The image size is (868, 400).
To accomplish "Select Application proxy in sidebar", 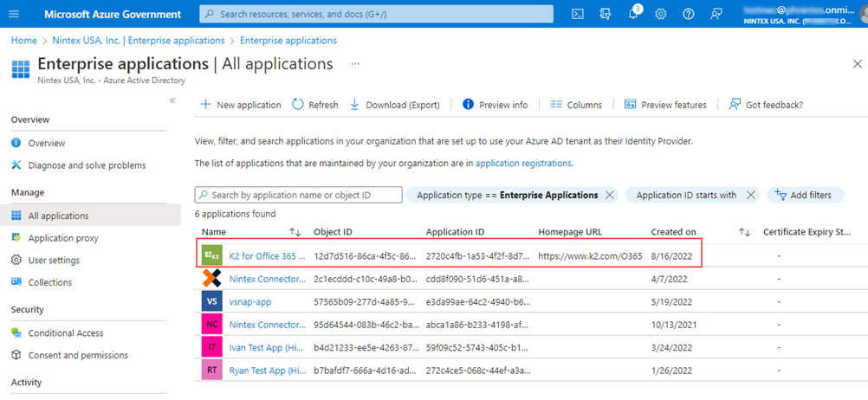I will 62,238.
